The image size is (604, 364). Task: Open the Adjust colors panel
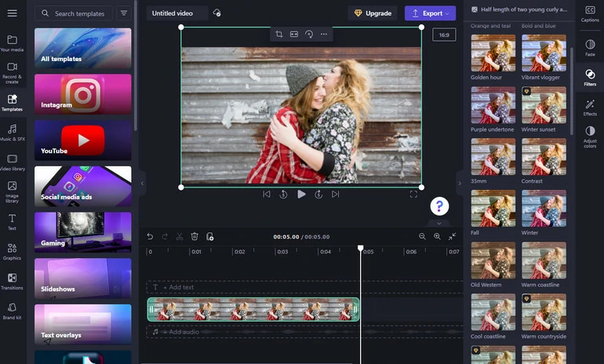pos(590,136)
